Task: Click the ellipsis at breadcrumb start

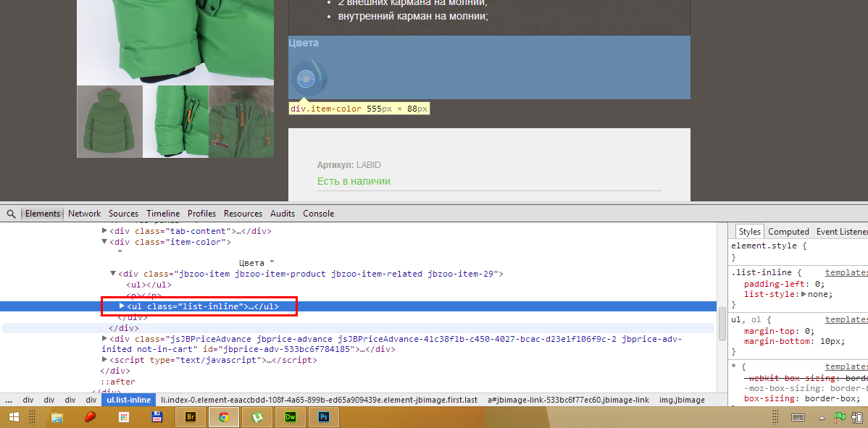Action: (9, 400)
